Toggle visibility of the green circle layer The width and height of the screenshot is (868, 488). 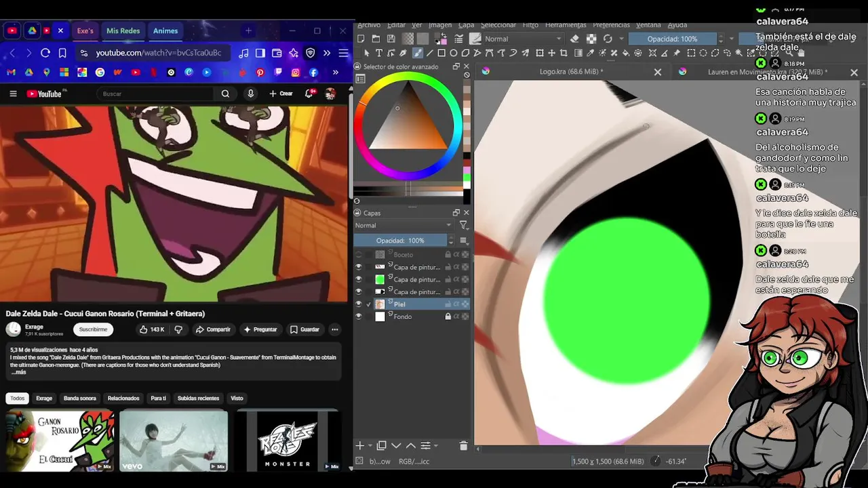(x=358, y=279)
